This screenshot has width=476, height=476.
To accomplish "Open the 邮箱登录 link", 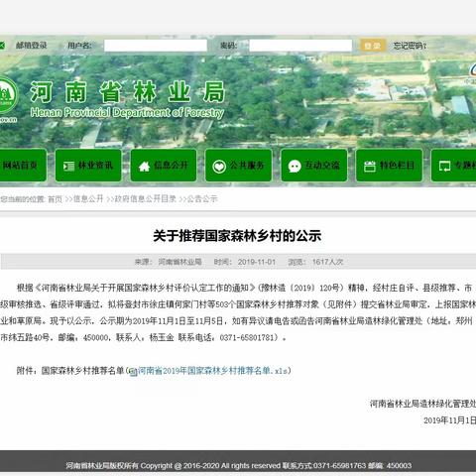I will tap(31, 46).
